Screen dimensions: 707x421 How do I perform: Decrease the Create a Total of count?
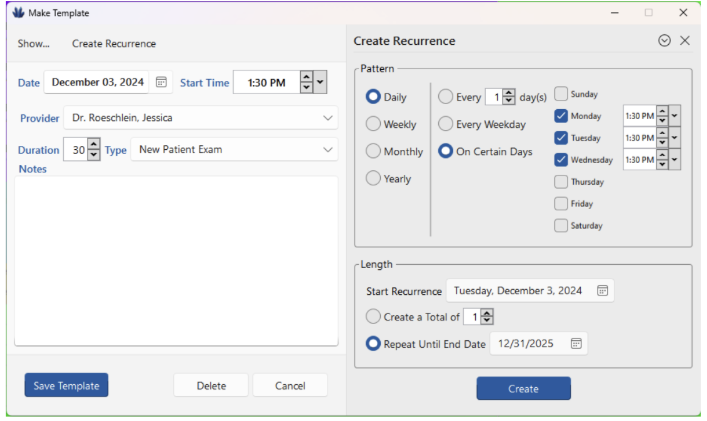click(x=487, y=321)
